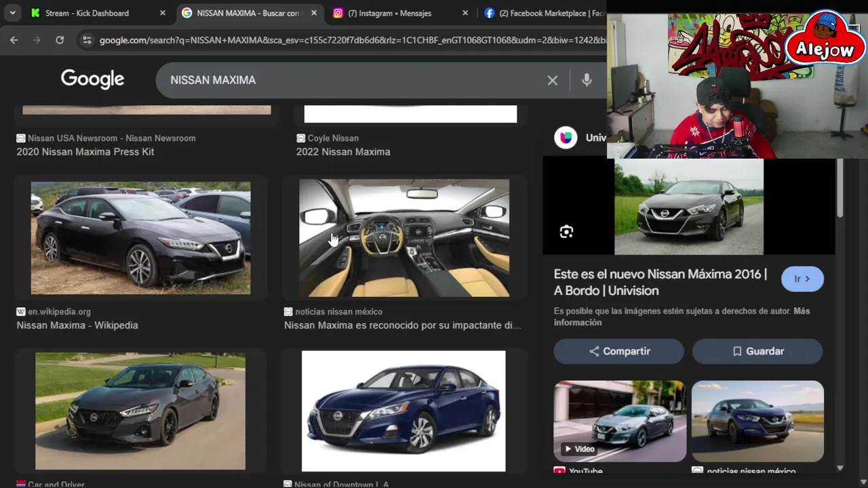Click the Alejow cloud logo in webcam overlay
Image resolution: width=868 pixels, height=488 pixels.
[825, 39]
